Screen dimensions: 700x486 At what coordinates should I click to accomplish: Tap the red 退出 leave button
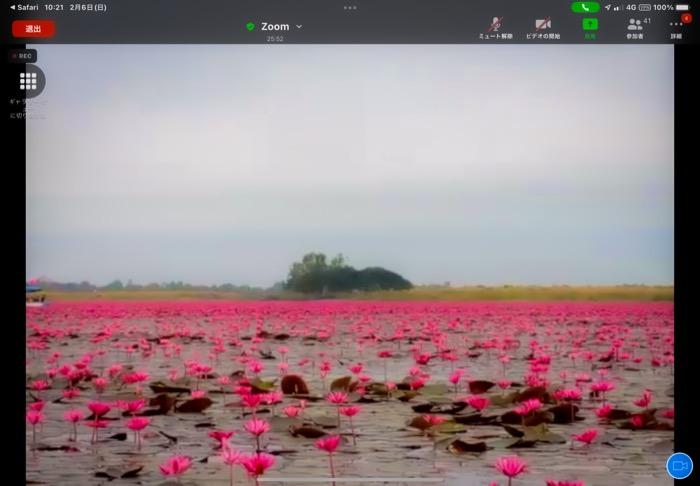pyautogui.click(x=33, y=29)
